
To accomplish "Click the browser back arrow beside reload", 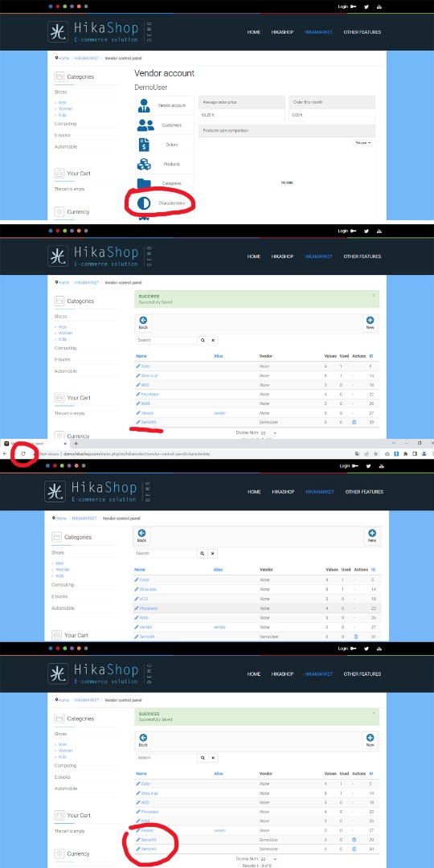I will [5, 453].
